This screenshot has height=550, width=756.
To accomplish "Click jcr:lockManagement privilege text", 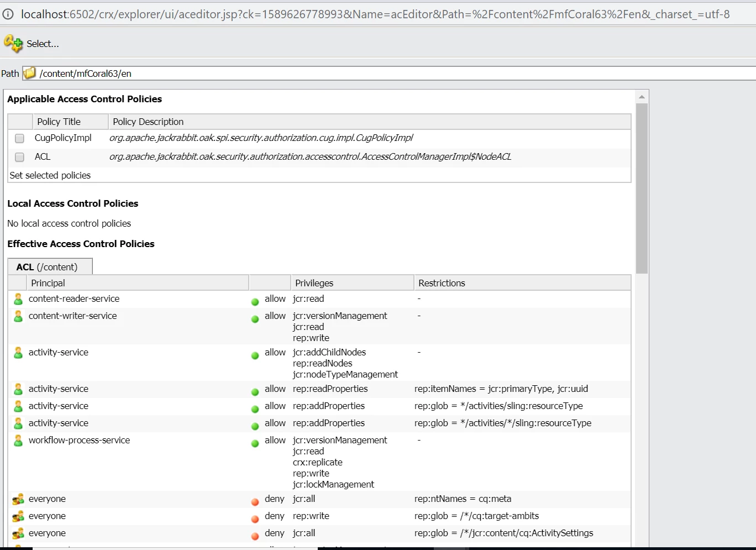I will [333, 484].
